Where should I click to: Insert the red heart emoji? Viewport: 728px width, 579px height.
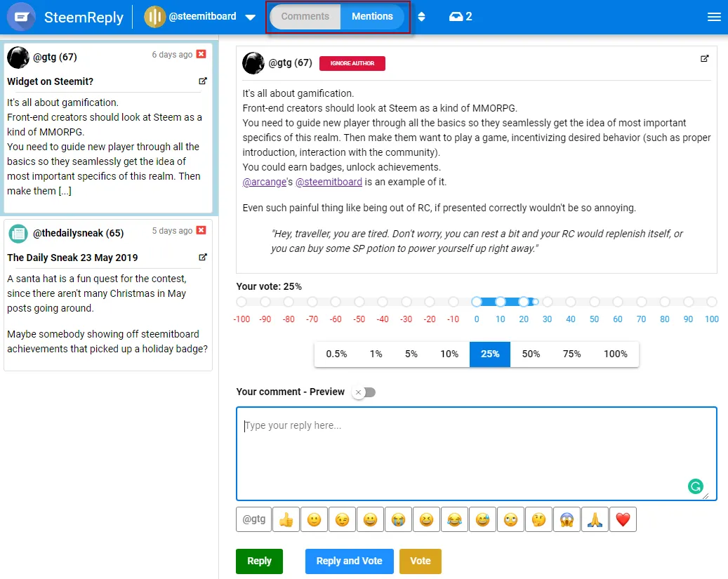(x=623, y=519)
